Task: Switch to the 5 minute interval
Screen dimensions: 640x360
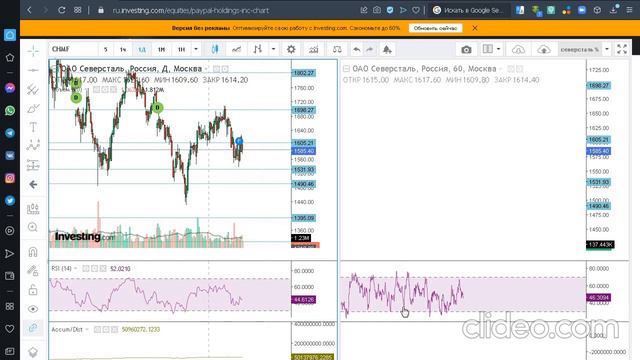Action: pyautogui.click(x=105, y=49)
